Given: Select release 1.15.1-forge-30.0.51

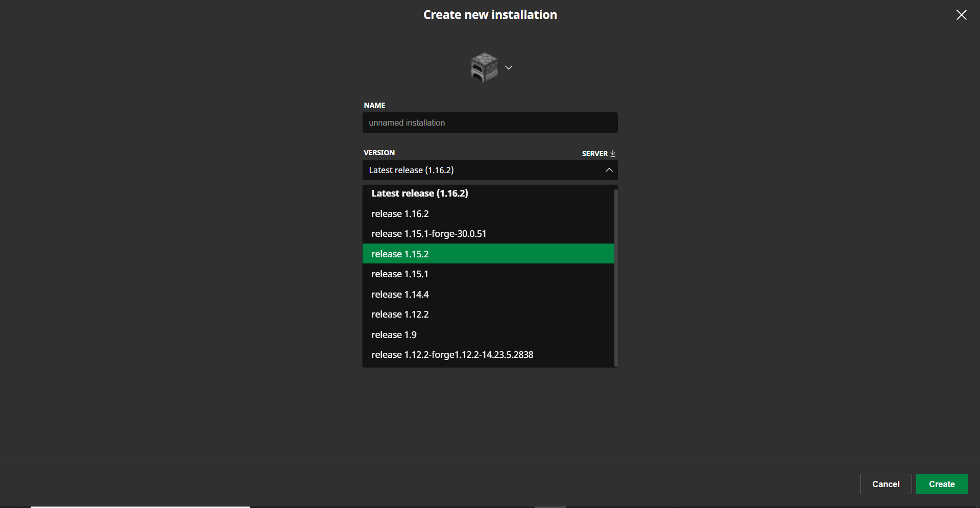Looking at the screenshot, I should coord(428,234).
